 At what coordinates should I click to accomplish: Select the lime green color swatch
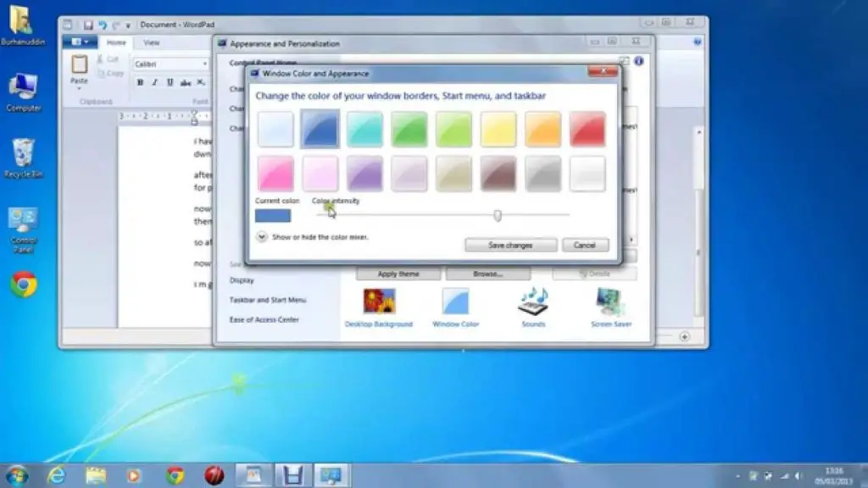pyautogui.click(x=453, y=129)
